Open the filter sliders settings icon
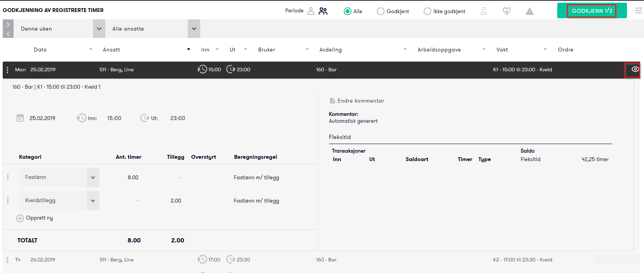Viewport: 644px width, 273px height. click(638, 11)
